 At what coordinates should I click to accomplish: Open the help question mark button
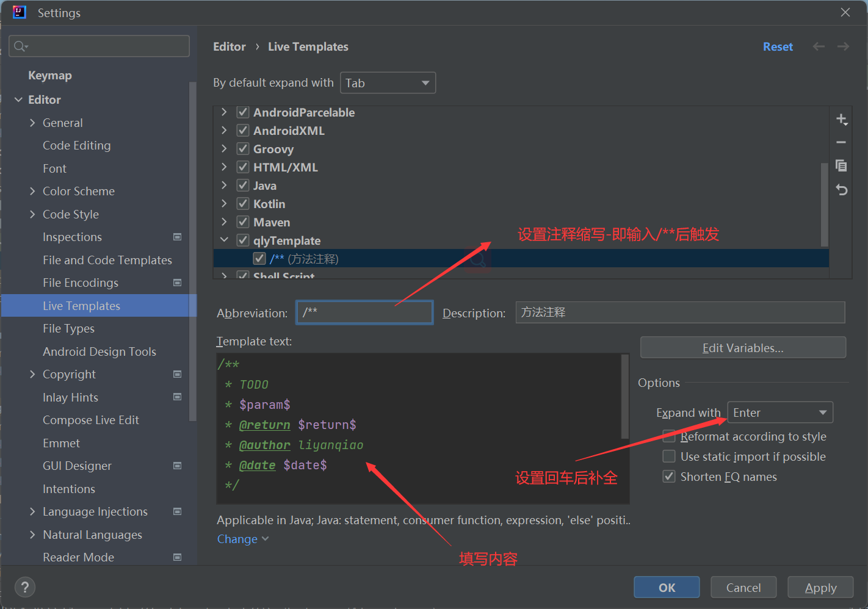24,588
